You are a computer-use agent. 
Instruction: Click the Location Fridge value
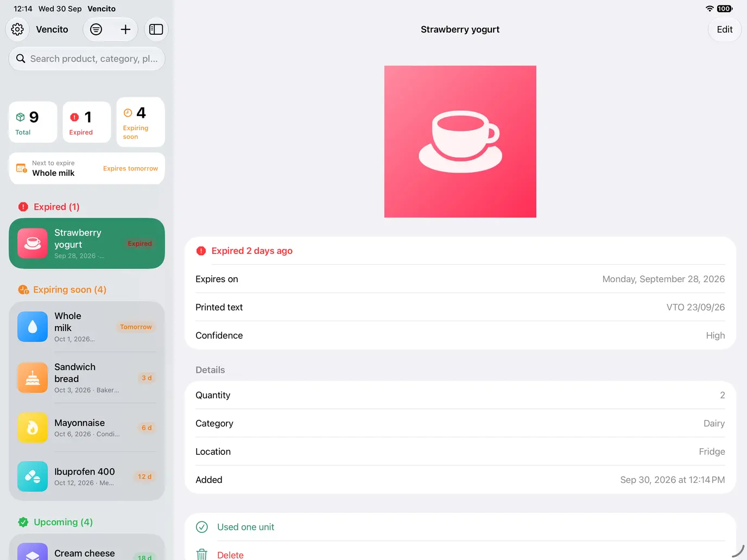point(712,451)
